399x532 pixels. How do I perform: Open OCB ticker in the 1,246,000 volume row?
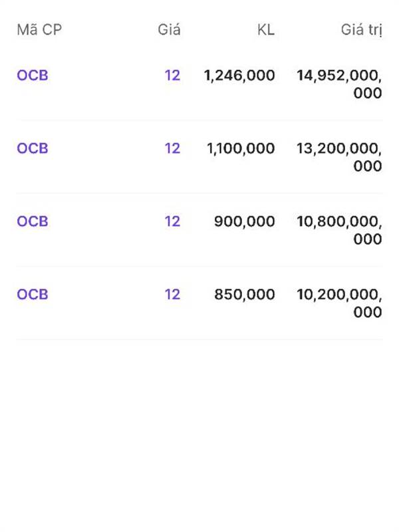click(33, 75)
